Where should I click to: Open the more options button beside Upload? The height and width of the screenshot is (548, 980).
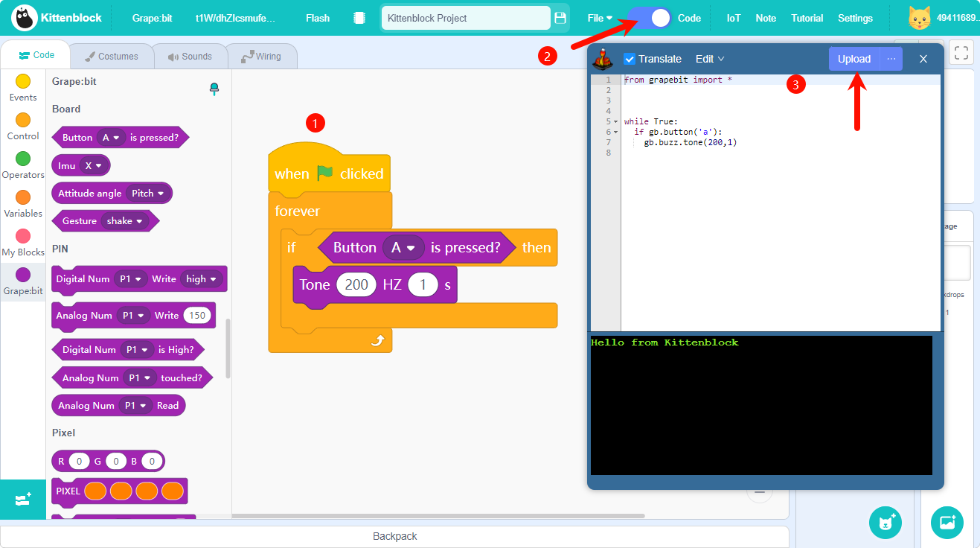[891, 59]
